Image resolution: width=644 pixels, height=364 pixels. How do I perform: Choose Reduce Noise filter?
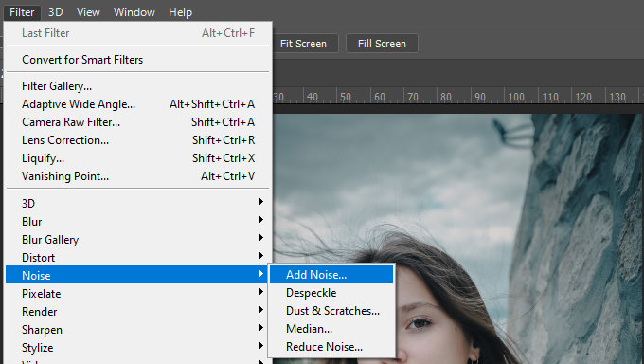[x=331, y=347]
